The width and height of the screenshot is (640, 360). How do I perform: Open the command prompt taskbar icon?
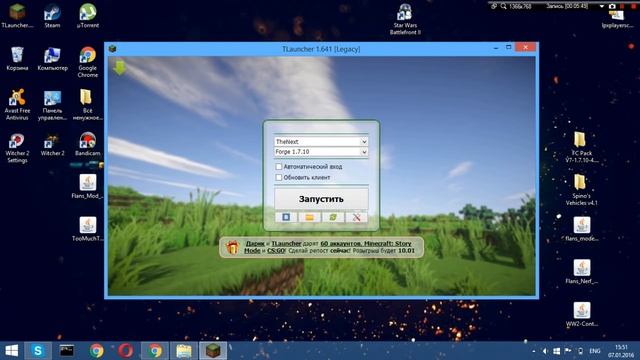pos(67,351)
